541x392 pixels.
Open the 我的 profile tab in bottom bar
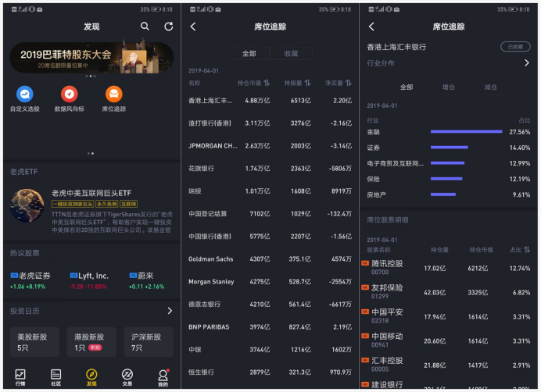click(163, 377)
